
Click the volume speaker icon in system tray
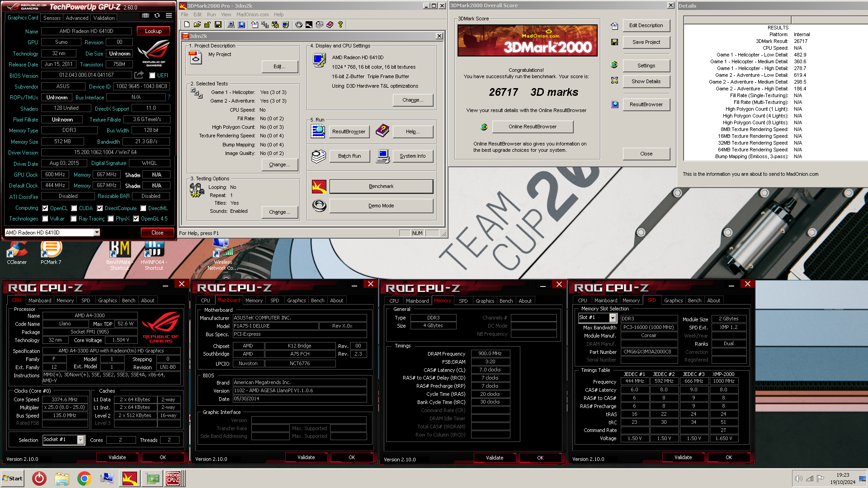coord(798,479)
